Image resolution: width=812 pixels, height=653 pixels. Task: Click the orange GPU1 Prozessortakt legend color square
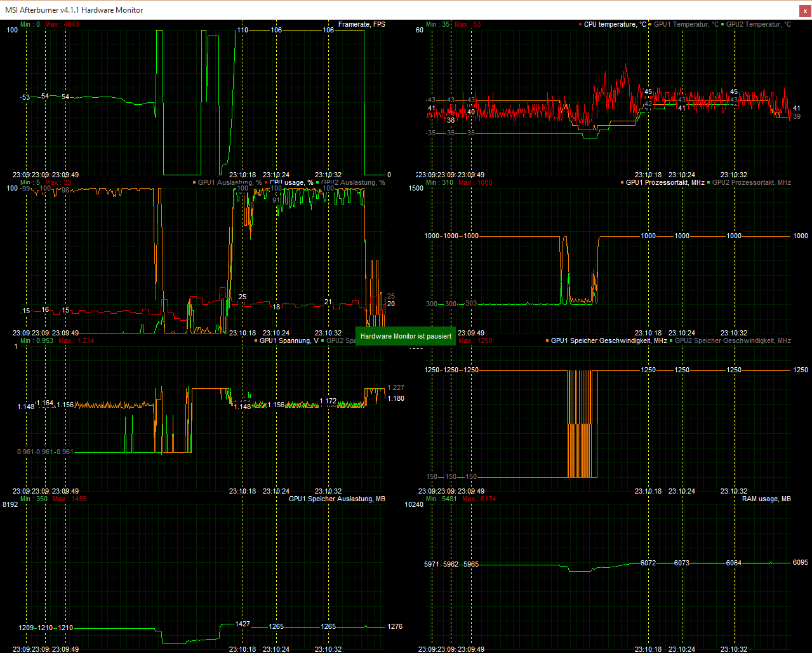point(622,182)
